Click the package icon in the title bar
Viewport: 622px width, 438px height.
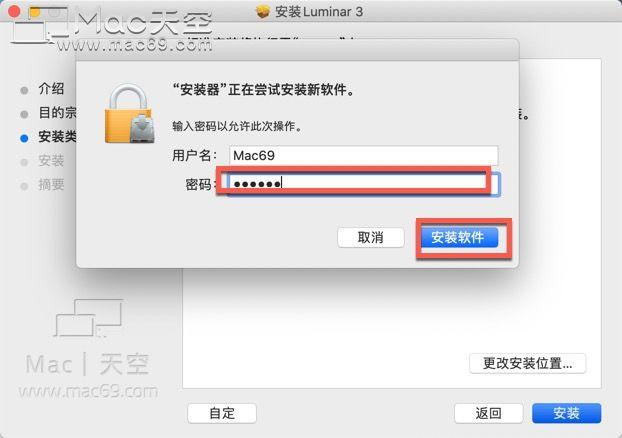[x=263, y=12]
